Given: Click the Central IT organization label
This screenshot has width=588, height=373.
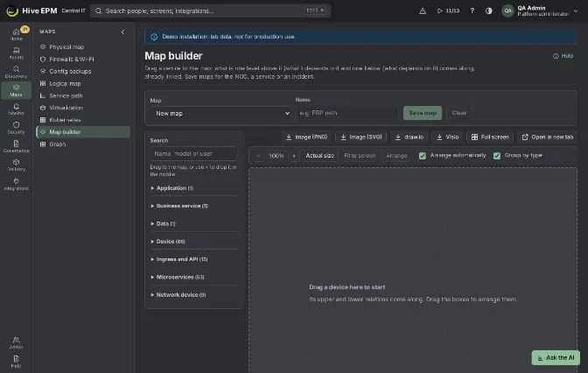Looking at the screenshot, I should 73,11.
